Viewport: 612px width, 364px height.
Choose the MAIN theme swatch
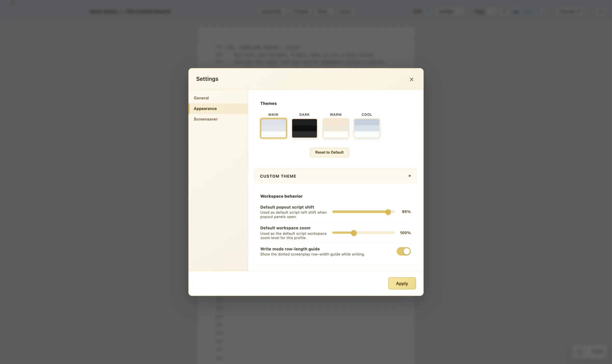pyautogui.click(x=273, y=128)
